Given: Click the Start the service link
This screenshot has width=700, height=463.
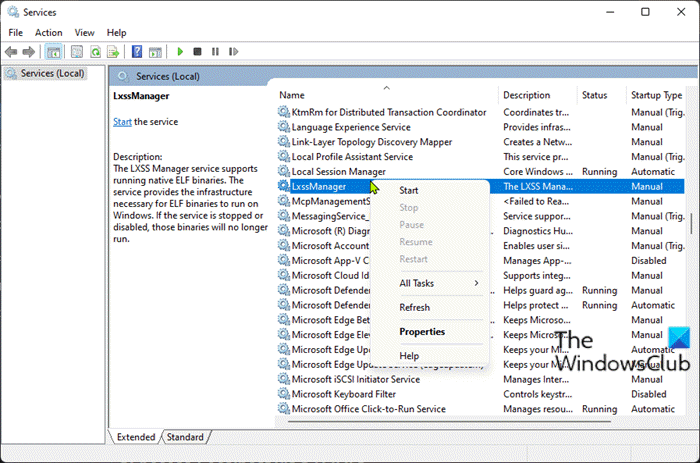Looking at the screenshot, I should (122, 121).
